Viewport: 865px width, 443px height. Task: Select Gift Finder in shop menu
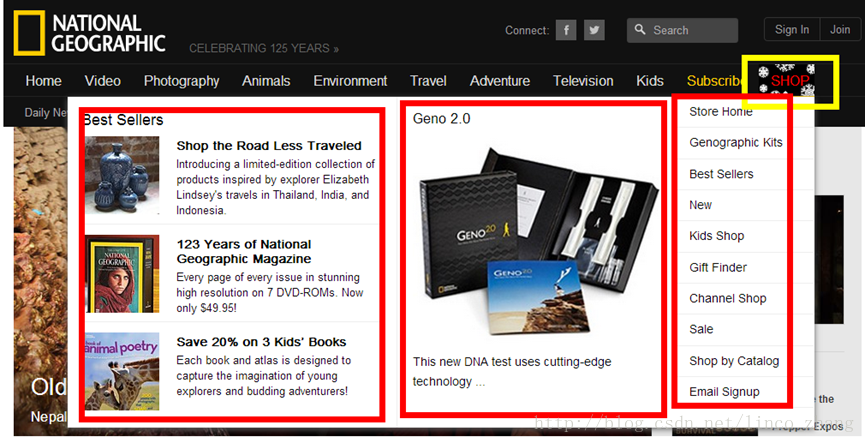pyautogui.click(x=718, y=268)
